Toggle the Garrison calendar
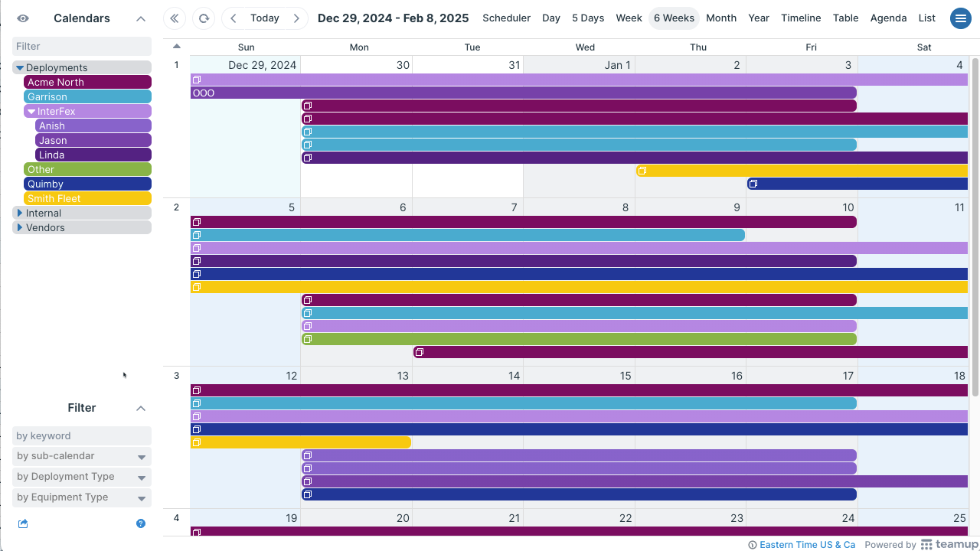The width and height of the screenshot is (980, 551). pos(87,97)
